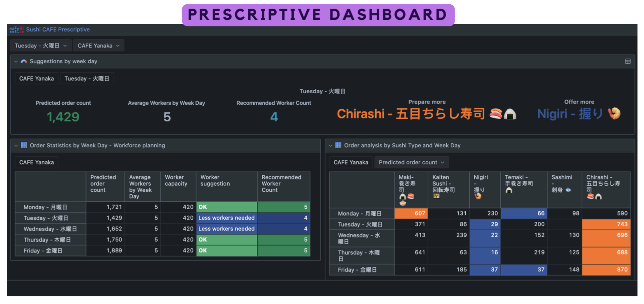Click the blue 22 Wednesday Nigiri cell
644x304 pixels.
[x=485, y=238]
